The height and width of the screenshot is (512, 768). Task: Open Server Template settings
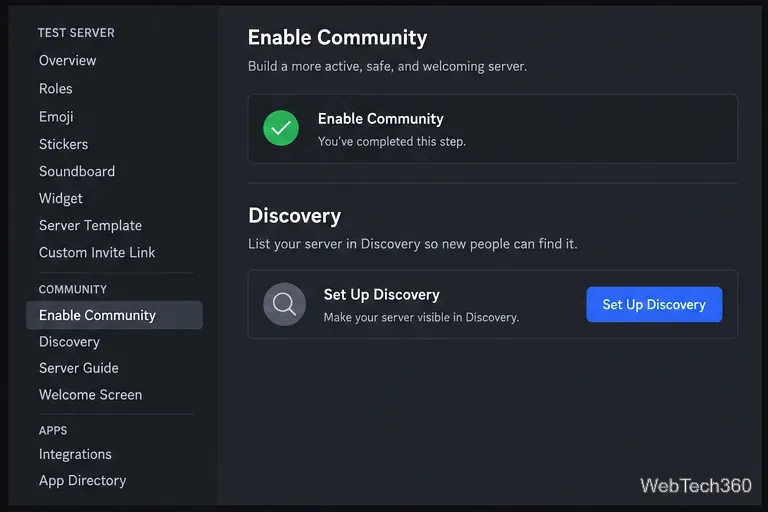pyautogui.click(x=91, y=225)
